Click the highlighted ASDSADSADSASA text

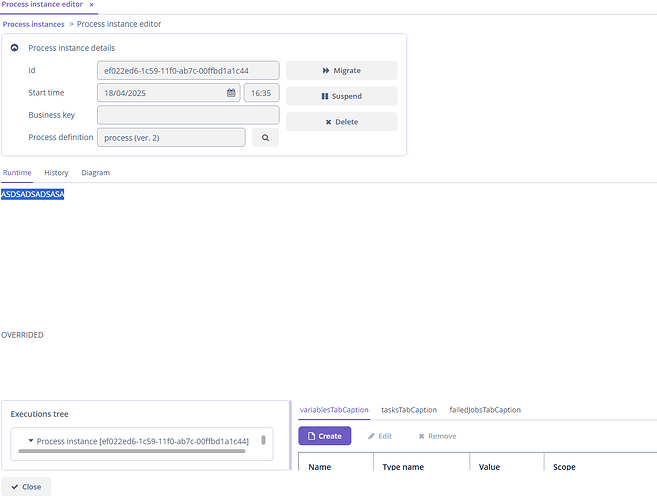33,194
